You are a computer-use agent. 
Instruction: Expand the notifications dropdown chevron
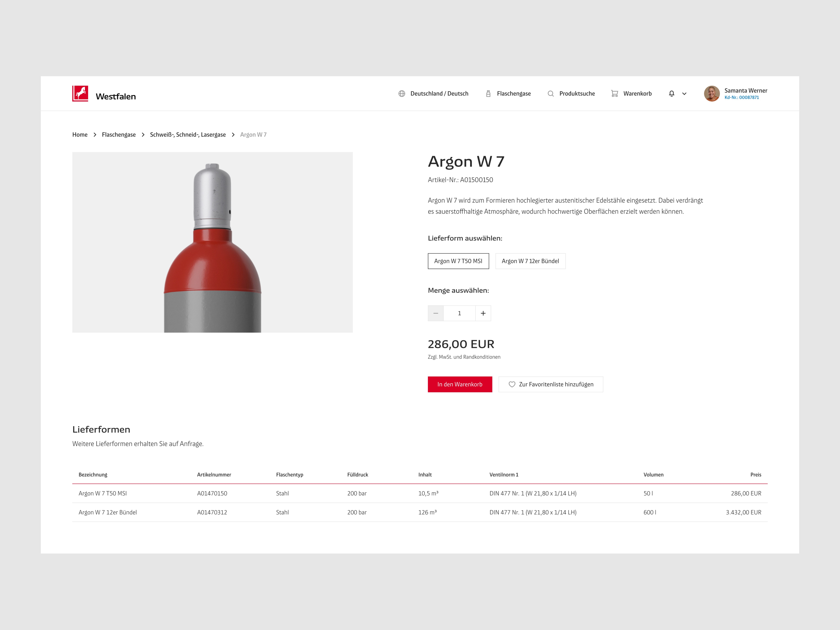(x=684, y=94)
